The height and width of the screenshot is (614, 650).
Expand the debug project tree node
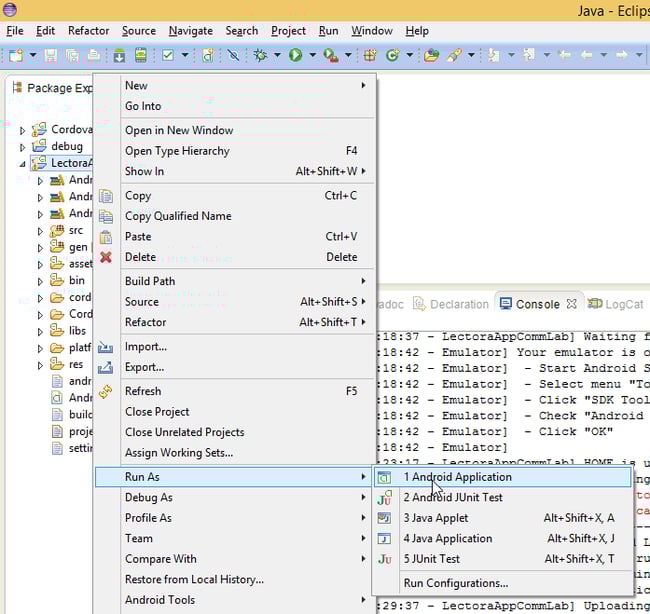(x=22, y=147)
